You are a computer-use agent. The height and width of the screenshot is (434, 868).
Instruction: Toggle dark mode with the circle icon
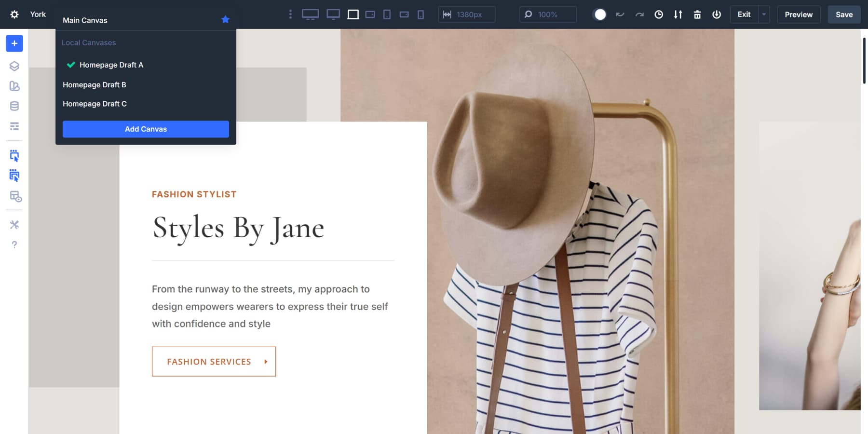600,14
